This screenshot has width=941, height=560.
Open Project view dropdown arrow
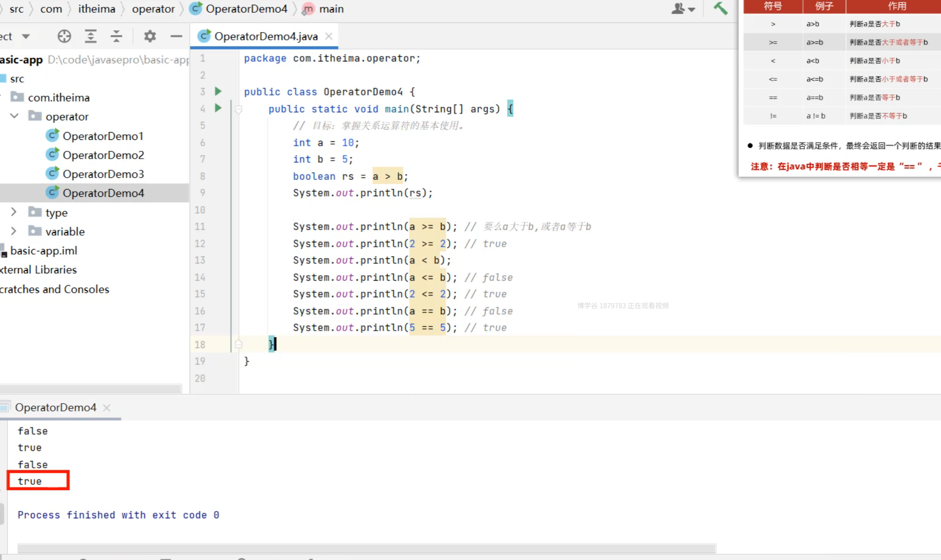click(26, 36)
